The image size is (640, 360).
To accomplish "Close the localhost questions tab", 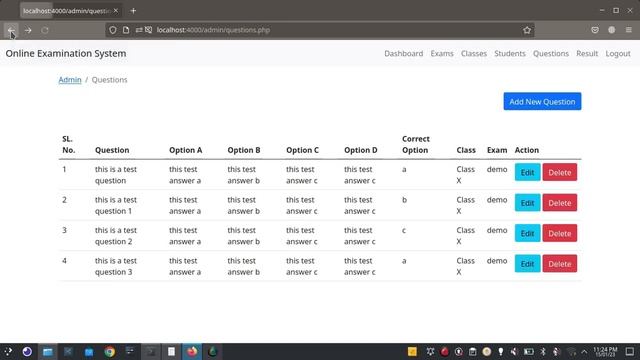I will pos(116,11).
